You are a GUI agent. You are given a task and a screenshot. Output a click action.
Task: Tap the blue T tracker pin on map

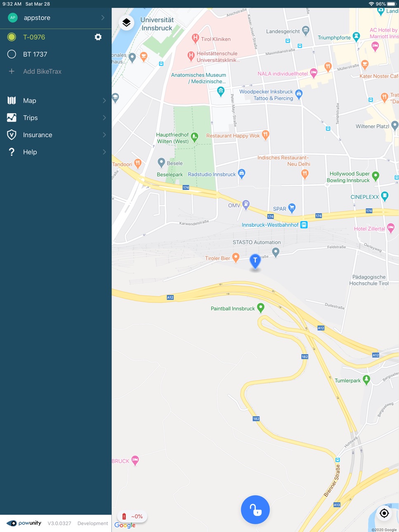point(255,261)
